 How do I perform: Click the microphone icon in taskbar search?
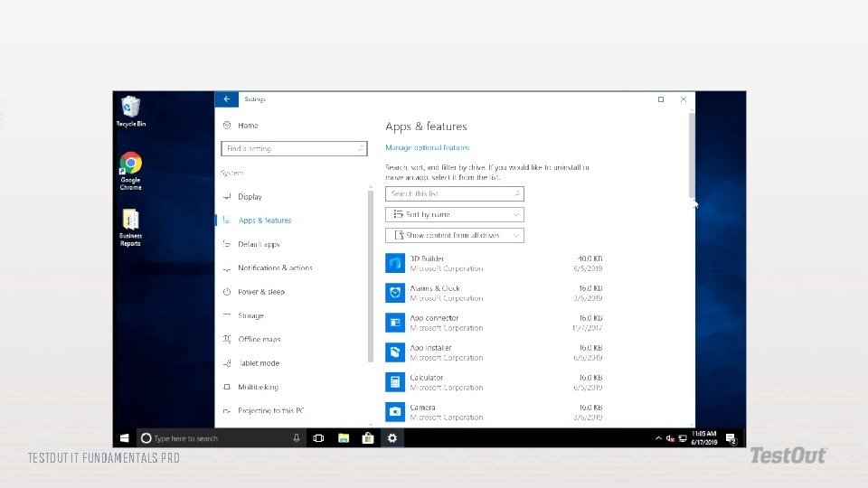point(297,438)
